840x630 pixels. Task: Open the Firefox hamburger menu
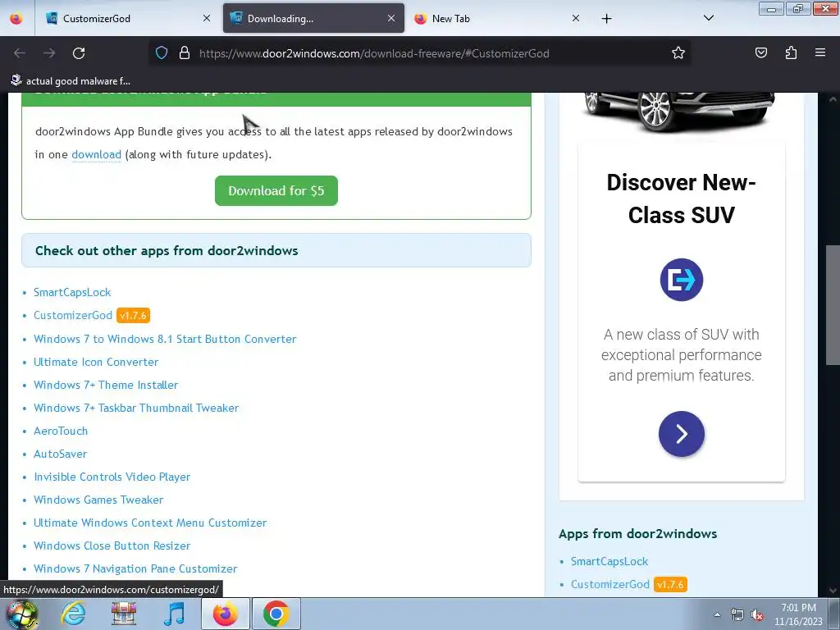click(820, 52)
